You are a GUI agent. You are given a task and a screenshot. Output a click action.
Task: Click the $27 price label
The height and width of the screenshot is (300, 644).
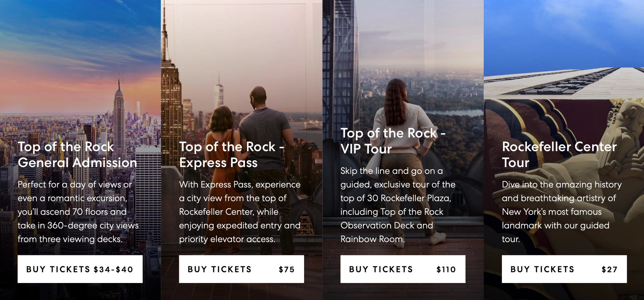coord(609,269)
